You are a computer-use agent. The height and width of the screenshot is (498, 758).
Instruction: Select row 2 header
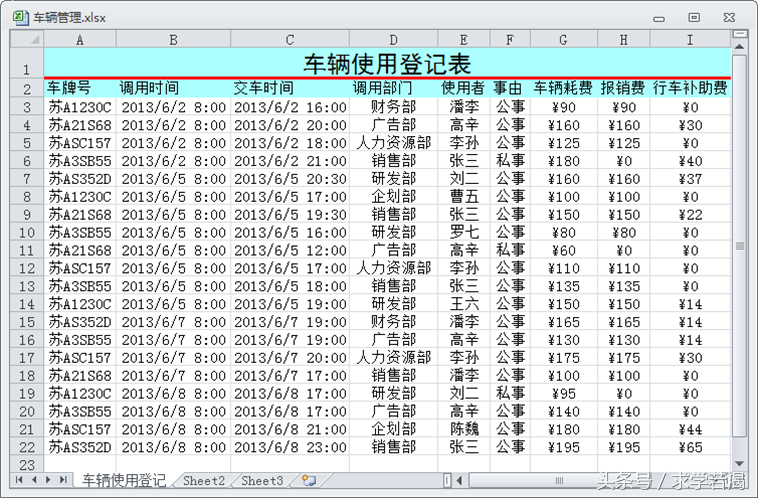[x=27, y=88]
